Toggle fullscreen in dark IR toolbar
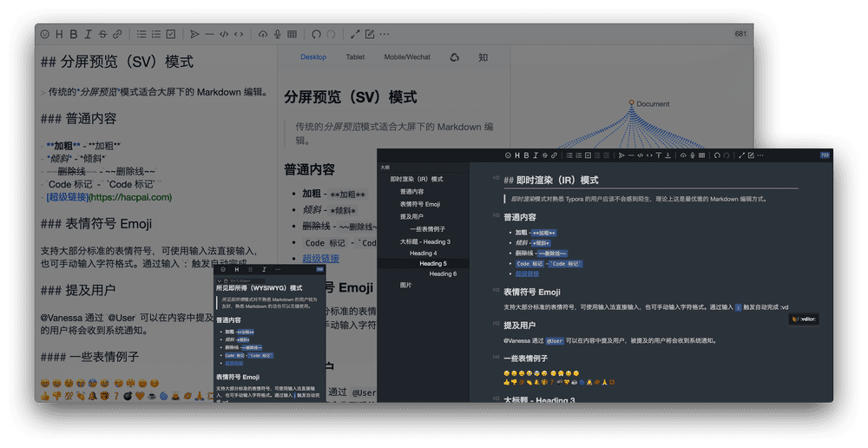 click(x=742, y=155)
